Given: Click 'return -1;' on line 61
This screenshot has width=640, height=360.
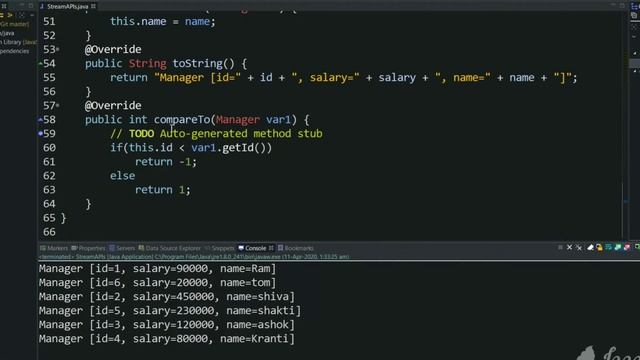Looking at the screenshot, I should pyautogui.click(x=166, y=162).
